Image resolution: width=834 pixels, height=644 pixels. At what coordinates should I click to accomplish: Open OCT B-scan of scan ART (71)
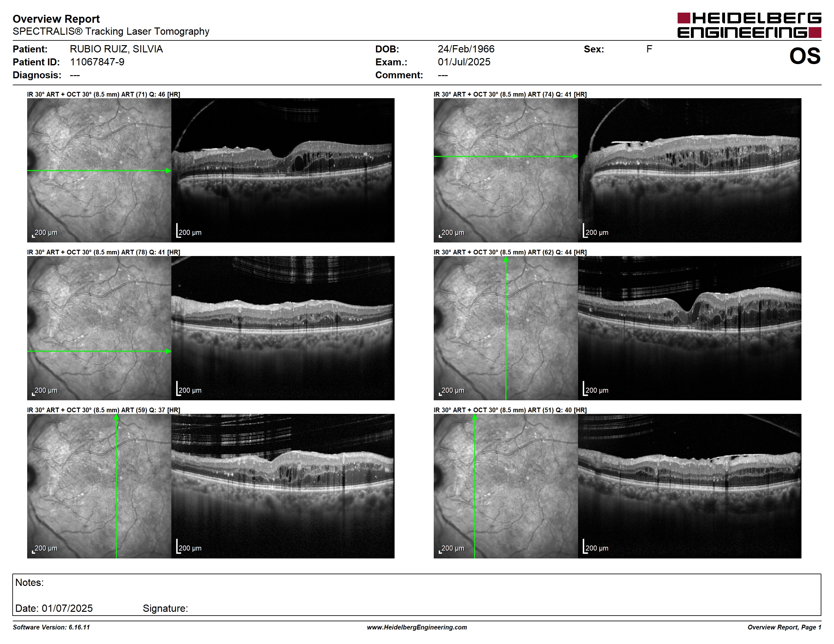pos(283,170)
